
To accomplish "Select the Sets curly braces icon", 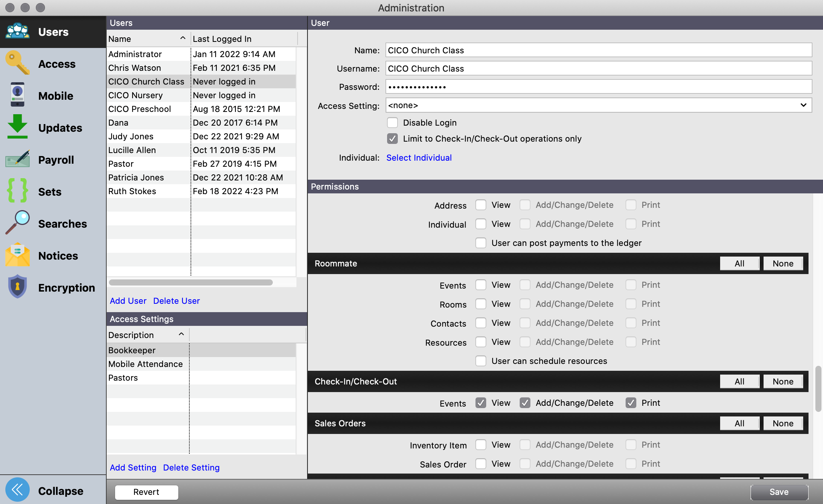I will coord(18,191).
